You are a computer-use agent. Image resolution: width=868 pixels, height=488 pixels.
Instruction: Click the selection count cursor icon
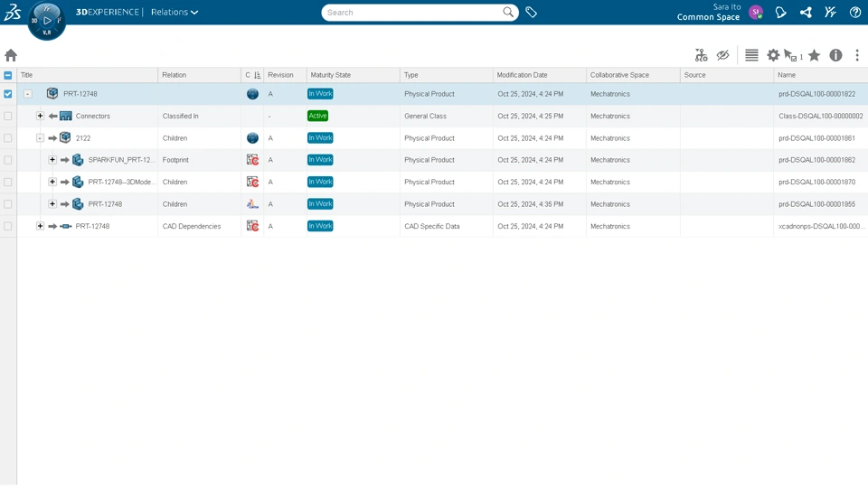pyautogui.click(x=793, y=55)
